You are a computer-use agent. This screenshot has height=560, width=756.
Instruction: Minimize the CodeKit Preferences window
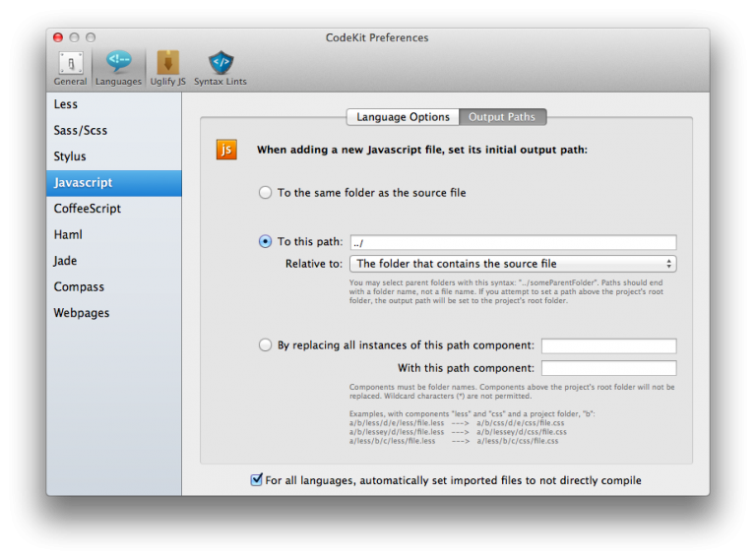click(x=74, y=37)
